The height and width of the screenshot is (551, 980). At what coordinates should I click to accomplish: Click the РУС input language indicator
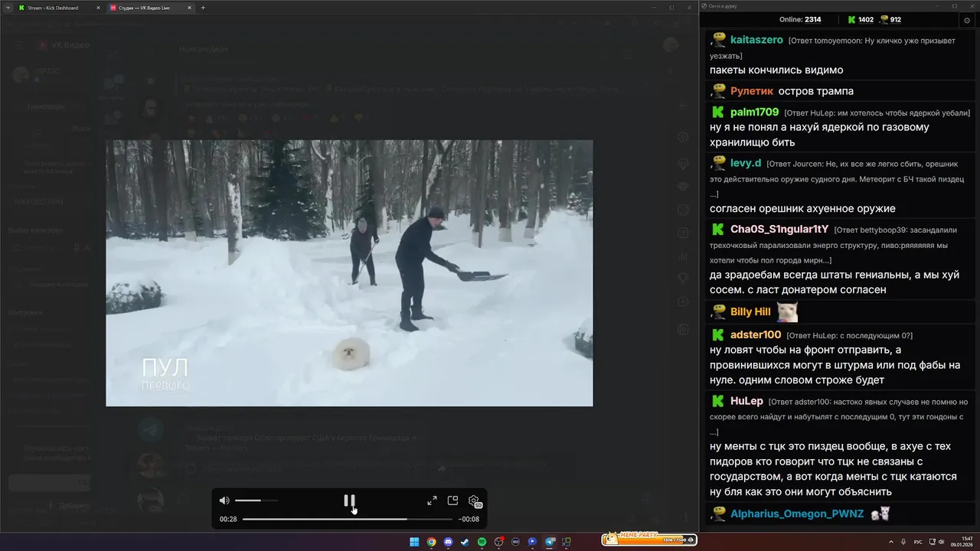click(x=918, y=542)
